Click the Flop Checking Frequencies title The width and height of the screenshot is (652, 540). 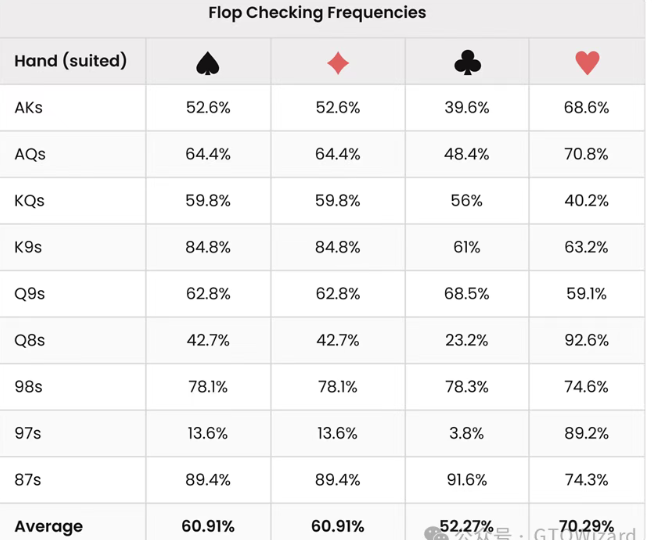(x=317, y=13)
